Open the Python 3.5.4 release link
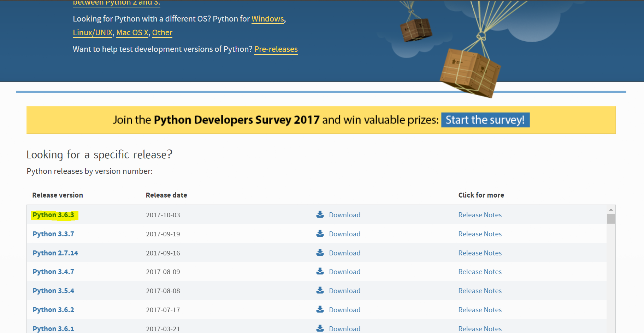 (x=53, y=291)
